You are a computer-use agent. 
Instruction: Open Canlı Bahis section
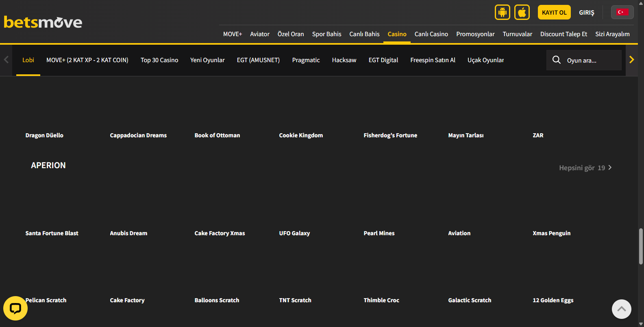[x=365, y=34]
